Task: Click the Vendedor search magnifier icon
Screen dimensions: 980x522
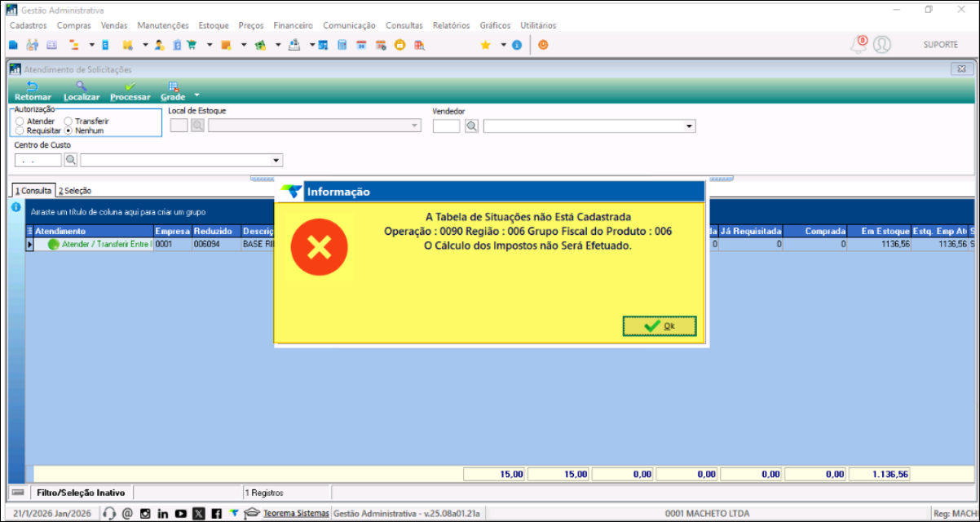Action: (471, 126)
